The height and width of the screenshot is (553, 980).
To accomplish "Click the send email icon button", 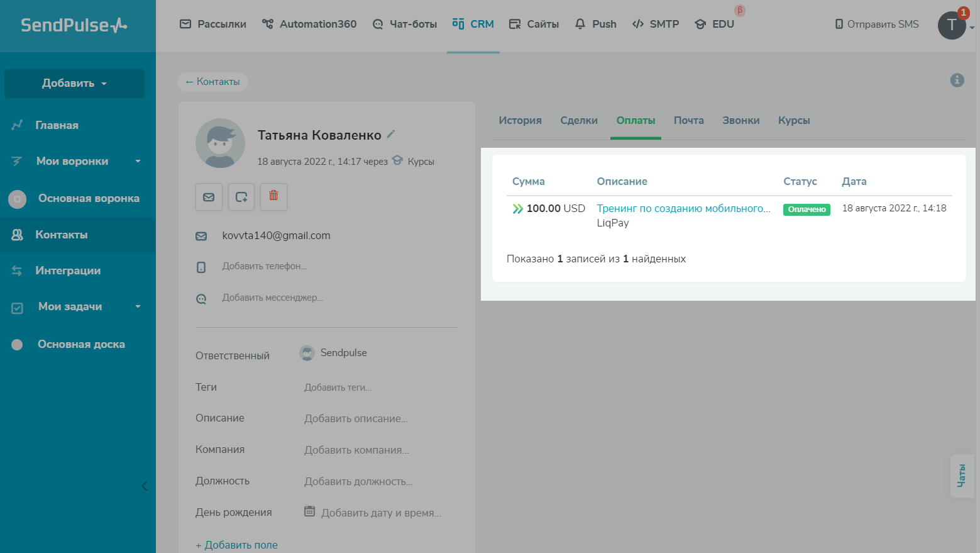I will tap(209, 197).
